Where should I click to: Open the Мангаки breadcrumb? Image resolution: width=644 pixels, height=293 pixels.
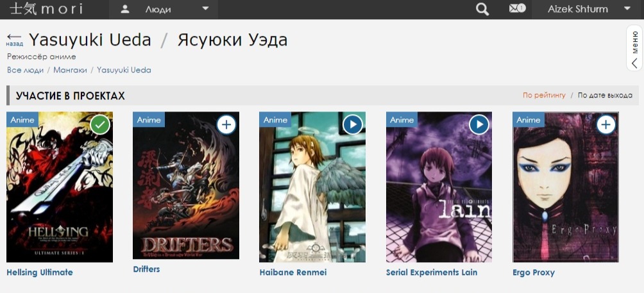tap(70, 70)
